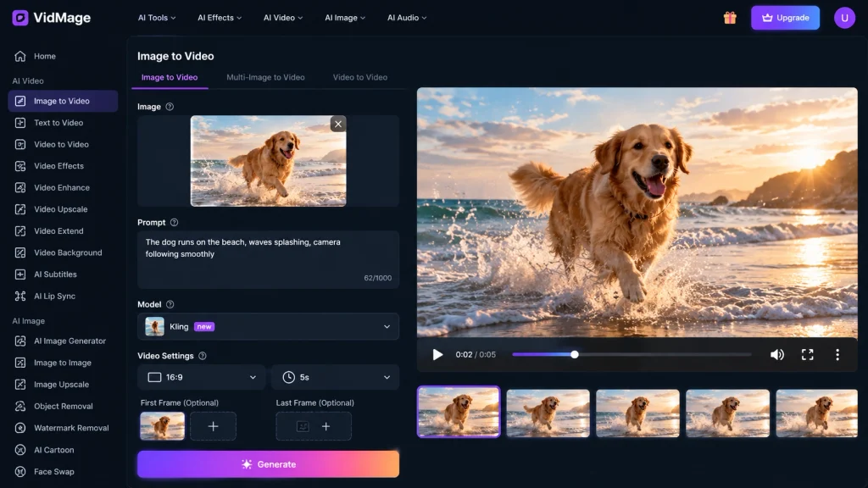
Task: Open the user avatar U menu
Action: (x=844, y=18)
